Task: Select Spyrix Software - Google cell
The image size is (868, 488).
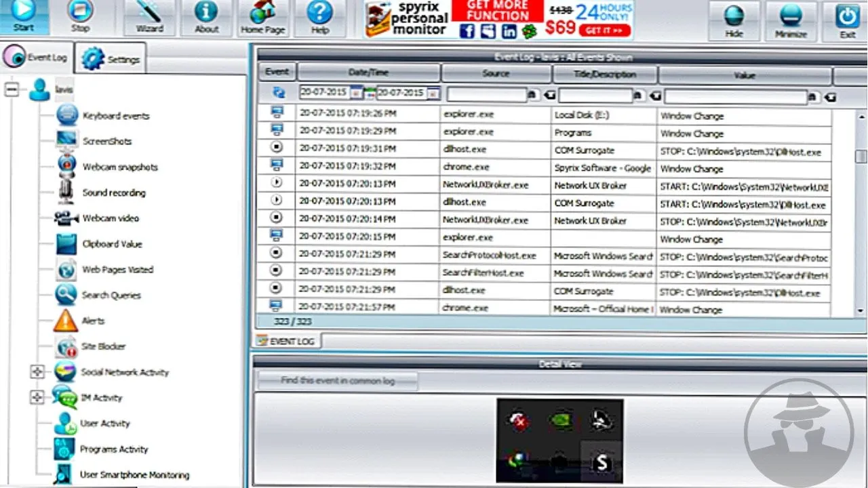Action: (x=602, y=168)
